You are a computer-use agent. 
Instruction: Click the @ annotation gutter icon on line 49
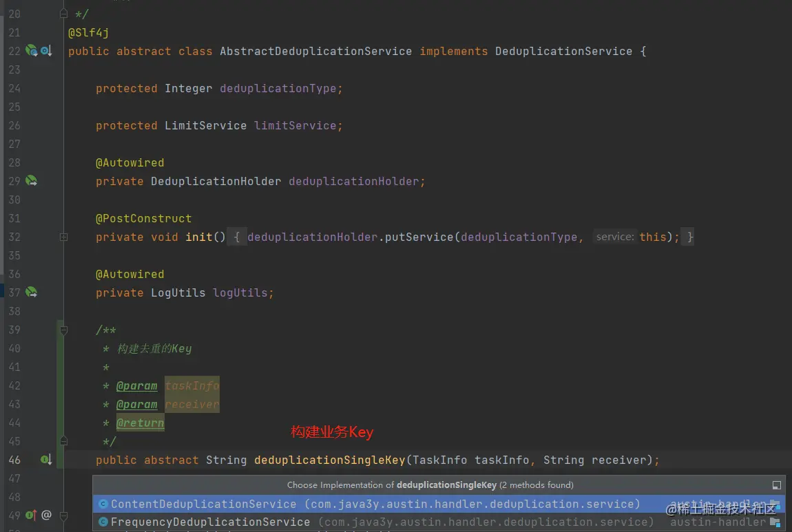pyautogui.click(x=47, y=515)
